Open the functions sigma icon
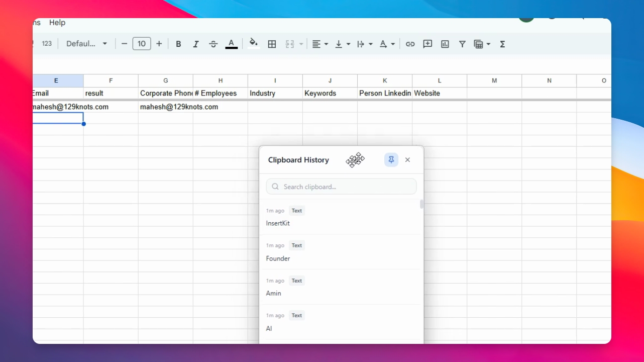Viewport: 644px width, 362px height. pyautogui.click(x=502, y=44)
